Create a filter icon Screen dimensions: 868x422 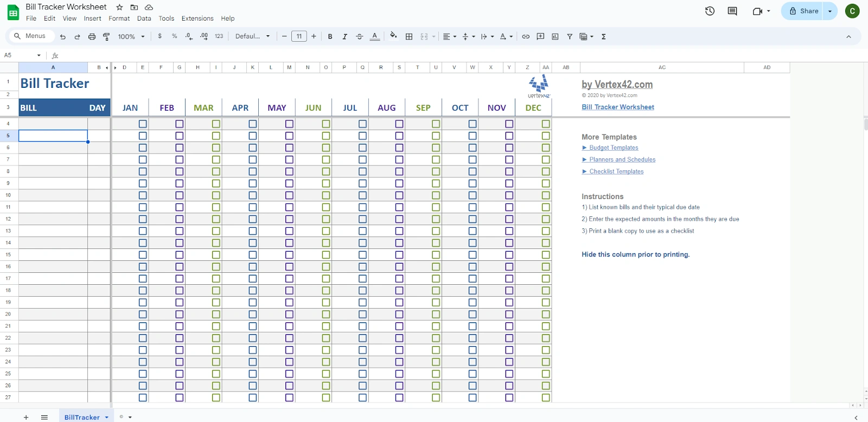pos(570,36)
